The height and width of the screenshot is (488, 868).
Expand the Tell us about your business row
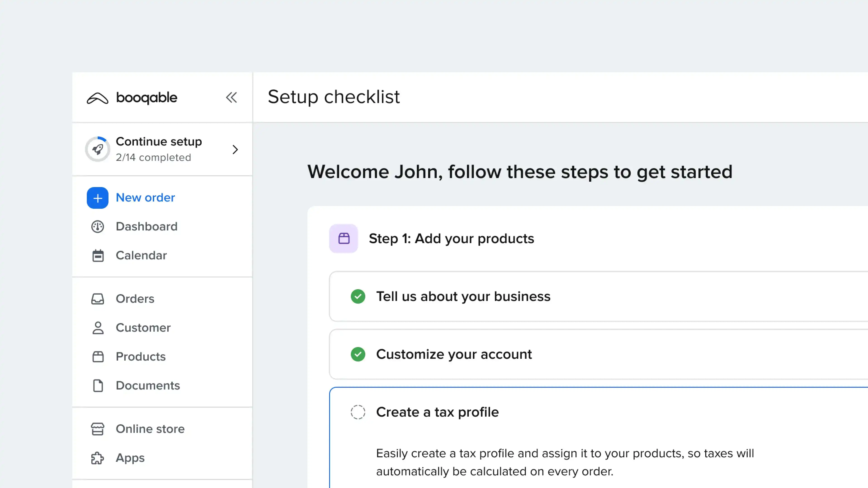(463, 296)
